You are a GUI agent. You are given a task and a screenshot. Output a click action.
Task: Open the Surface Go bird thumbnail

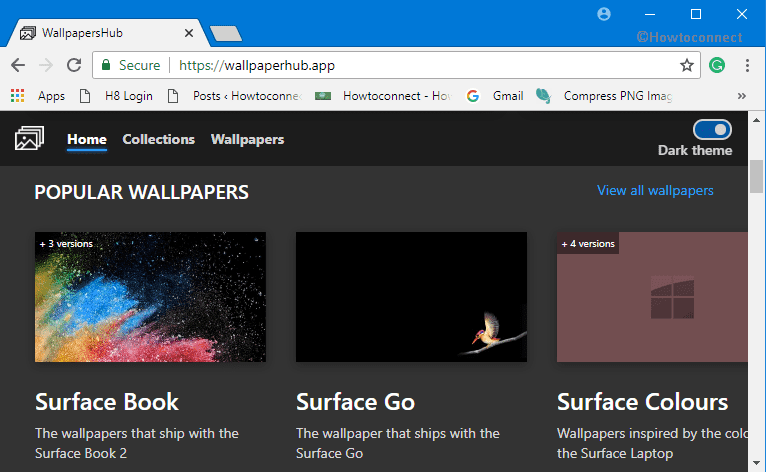411,297
